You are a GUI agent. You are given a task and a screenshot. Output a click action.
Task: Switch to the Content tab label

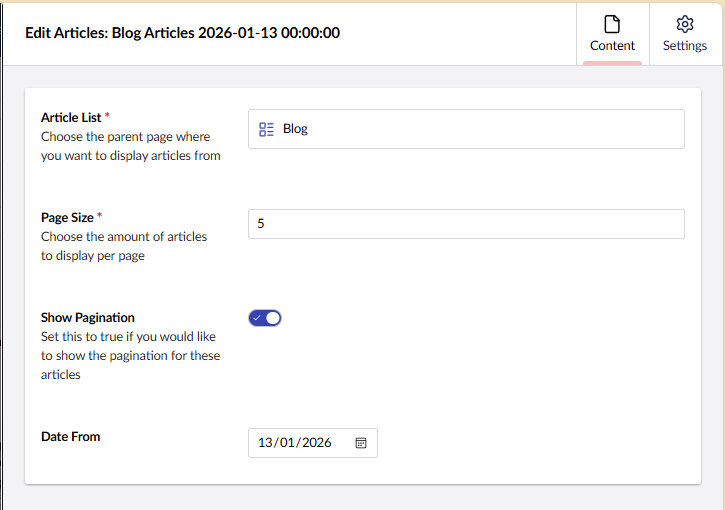[612, 46]
